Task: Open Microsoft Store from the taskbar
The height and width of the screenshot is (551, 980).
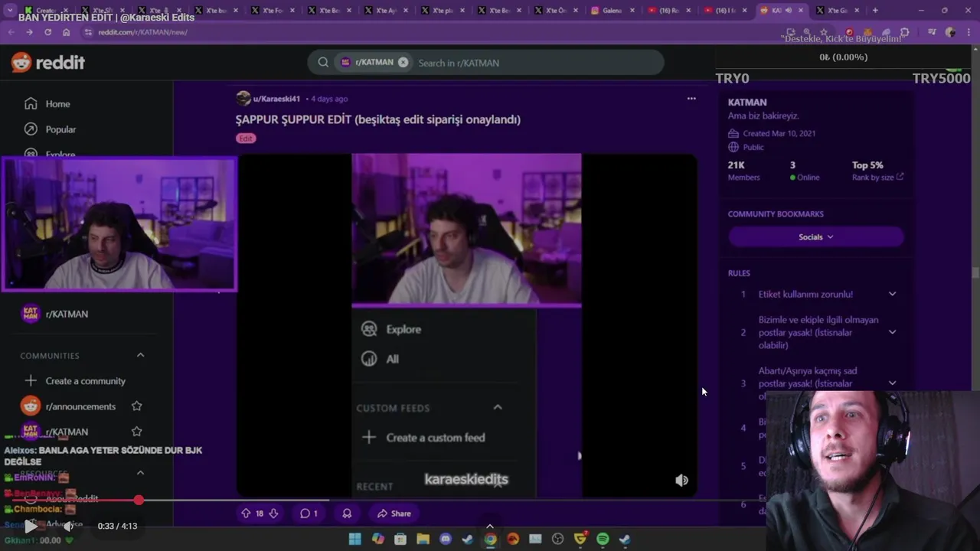Action: [400, 539]
